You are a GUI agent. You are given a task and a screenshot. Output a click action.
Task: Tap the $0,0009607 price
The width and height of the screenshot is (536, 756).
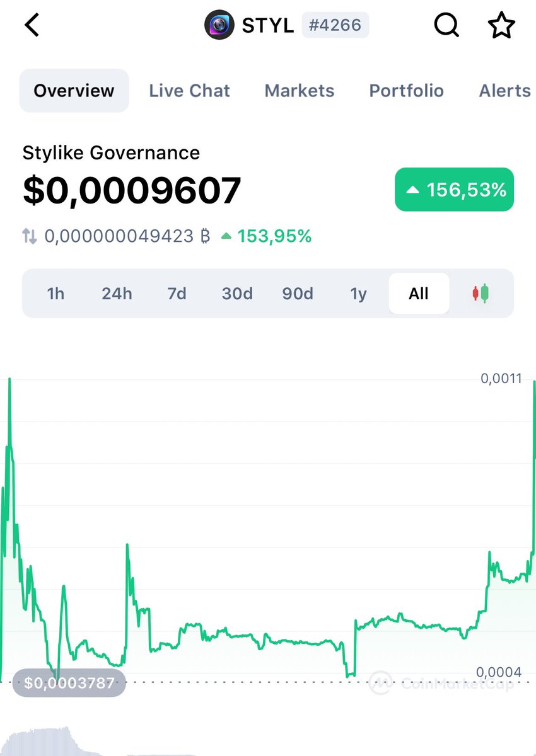[132, 190]
